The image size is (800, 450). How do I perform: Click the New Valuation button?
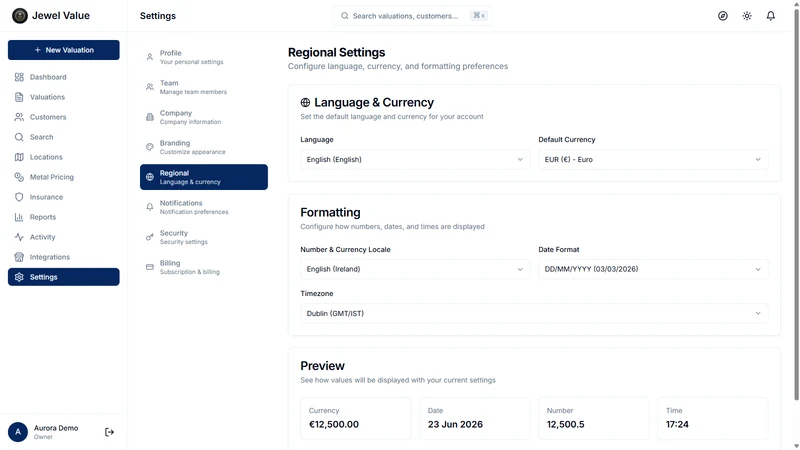tap(64, 50)
